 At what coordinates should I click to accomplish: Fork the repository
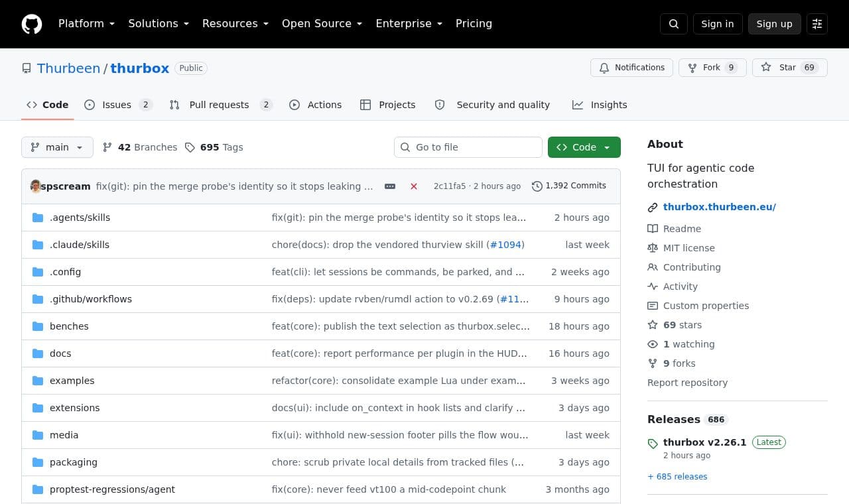[x=712, y=68]
